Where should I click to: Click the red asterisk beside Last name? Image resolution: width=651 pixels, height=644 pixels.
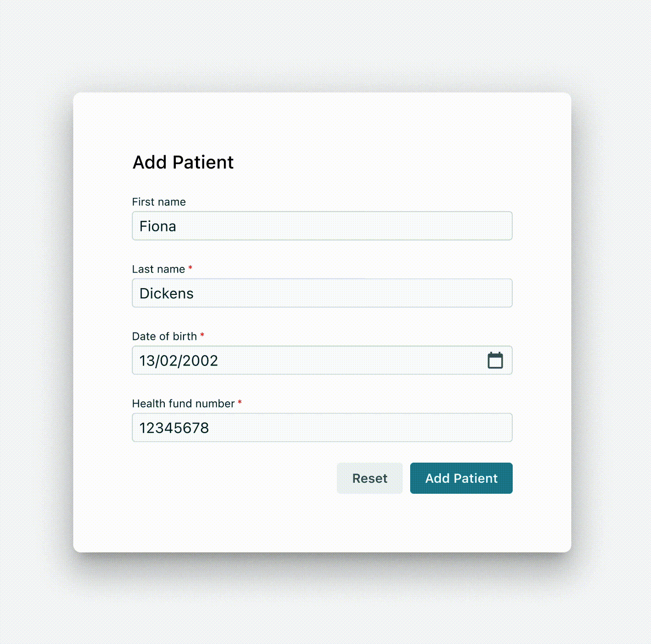click(190, 268)
